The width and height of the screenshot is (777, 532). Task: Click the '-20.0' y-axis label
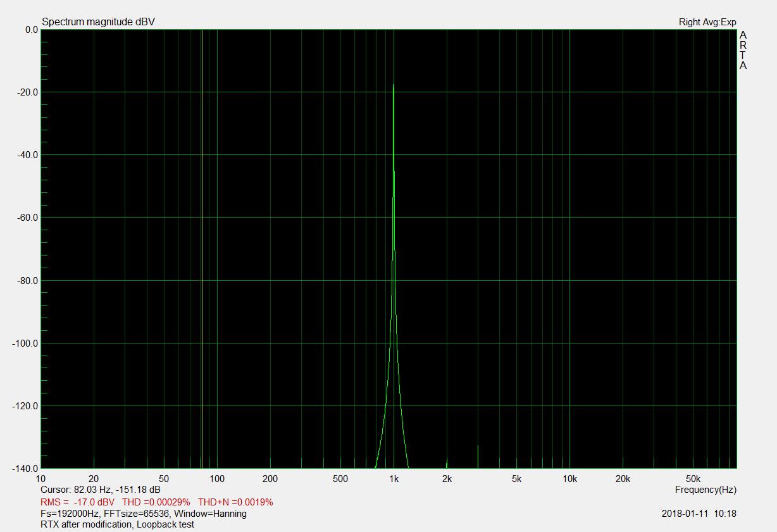27,92
